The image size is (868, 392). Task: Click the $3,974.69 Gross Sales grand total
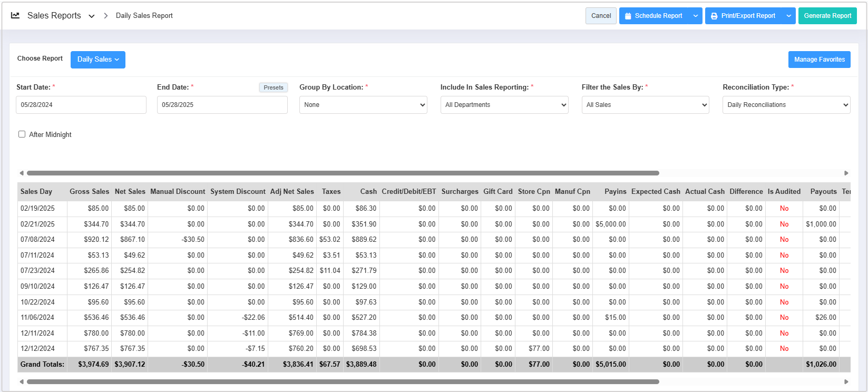click(93, 365)
